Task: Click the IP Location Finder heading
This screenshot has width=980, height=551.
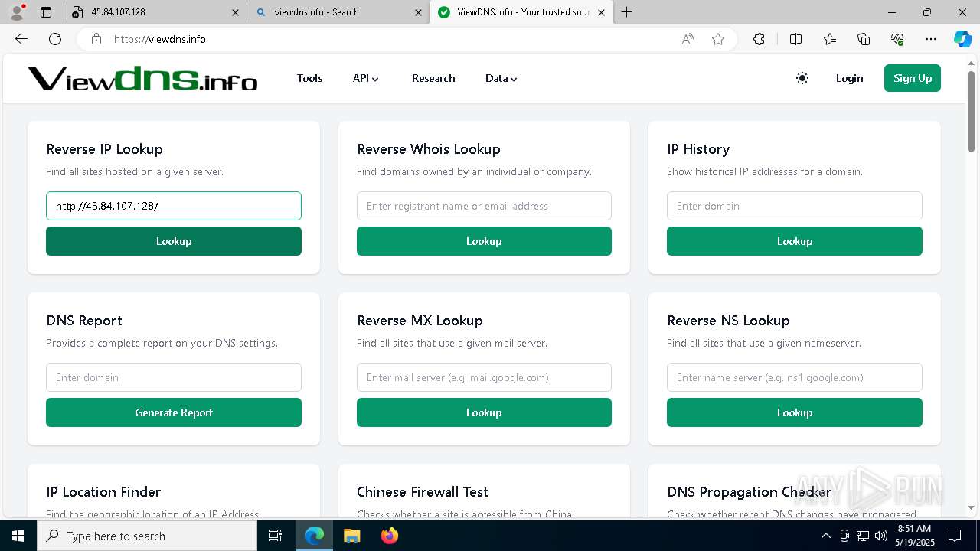Action: (x=103, y=492)
